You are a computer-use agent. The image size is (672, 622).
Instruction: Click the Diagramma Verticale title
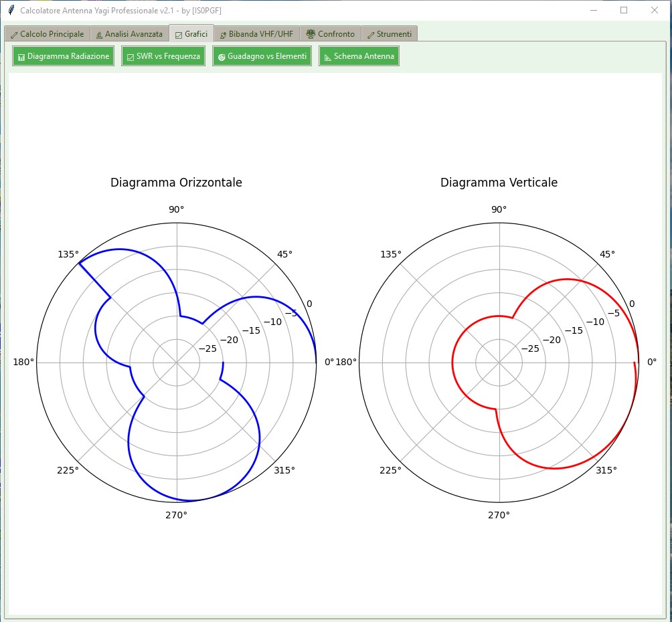[499, 183]
